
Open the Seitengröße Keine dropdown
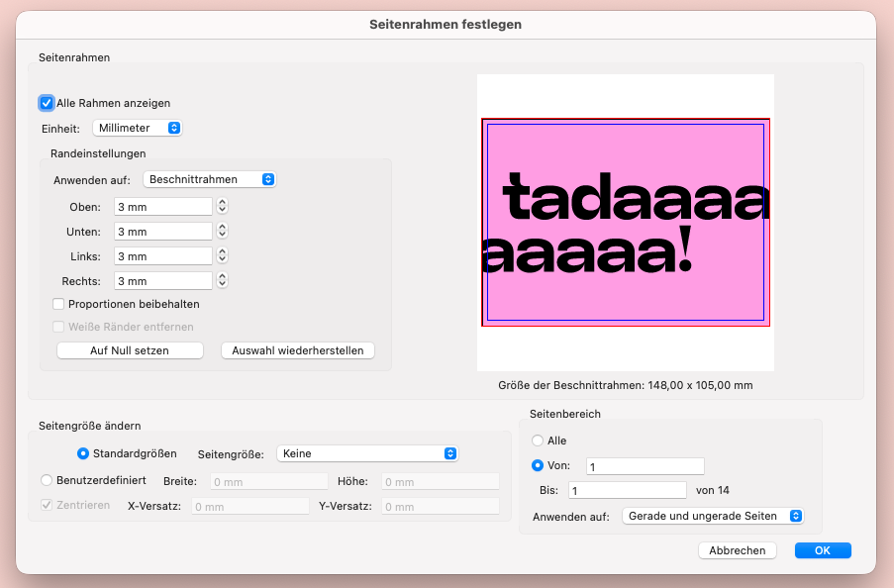coord(367,453)
